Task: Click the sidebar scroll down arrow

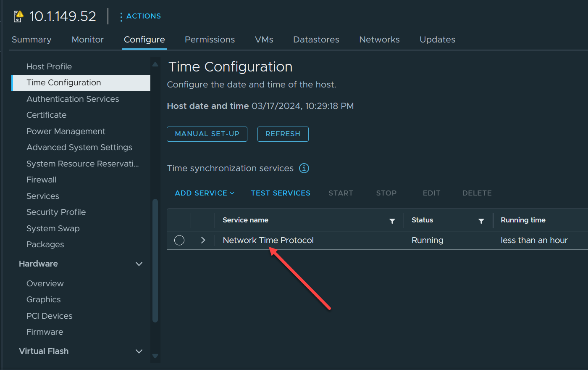Action: click(155, 356)
